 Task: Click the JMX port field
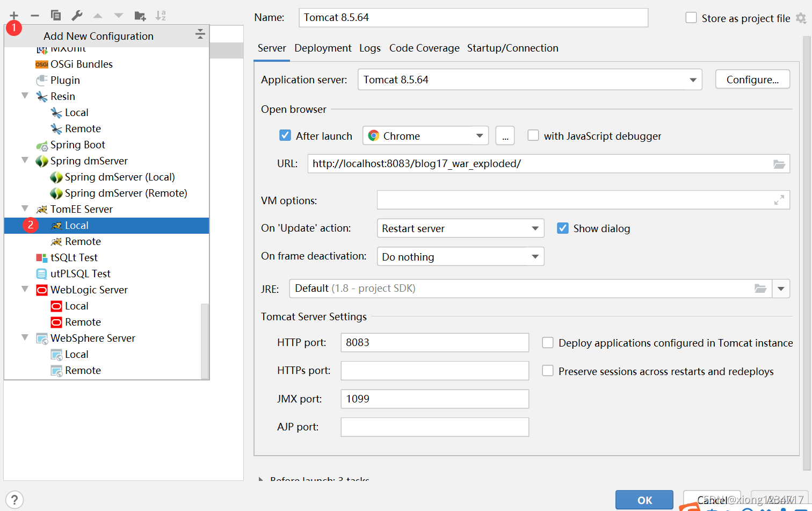click(435, 399)
